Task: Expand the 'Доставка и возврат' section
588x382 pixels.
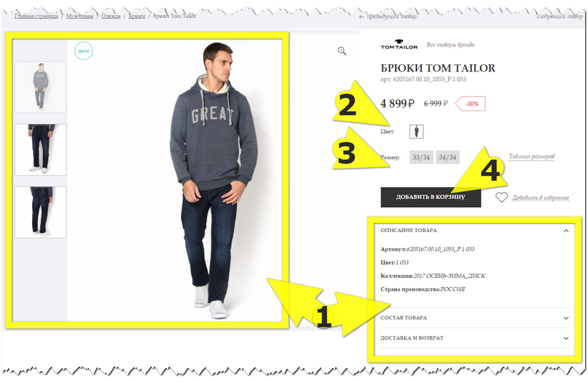Action: pyautogui.click(x=475, y=338)
